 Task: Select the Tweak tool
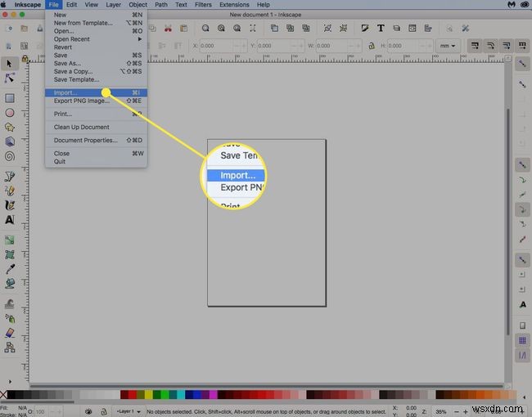(10, 304)
